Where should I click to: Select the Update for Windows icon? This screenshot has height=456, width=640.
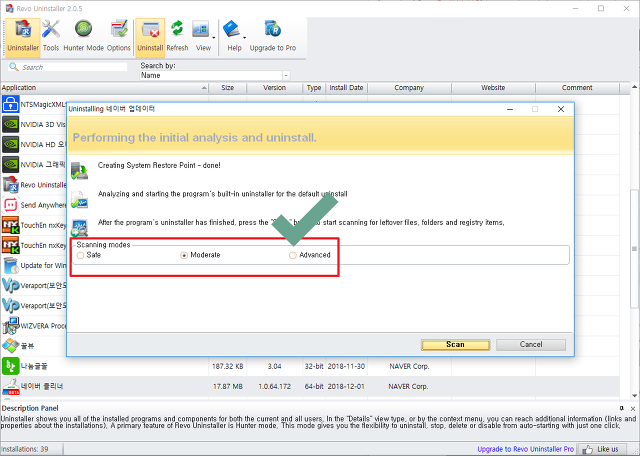click(10, 265)
